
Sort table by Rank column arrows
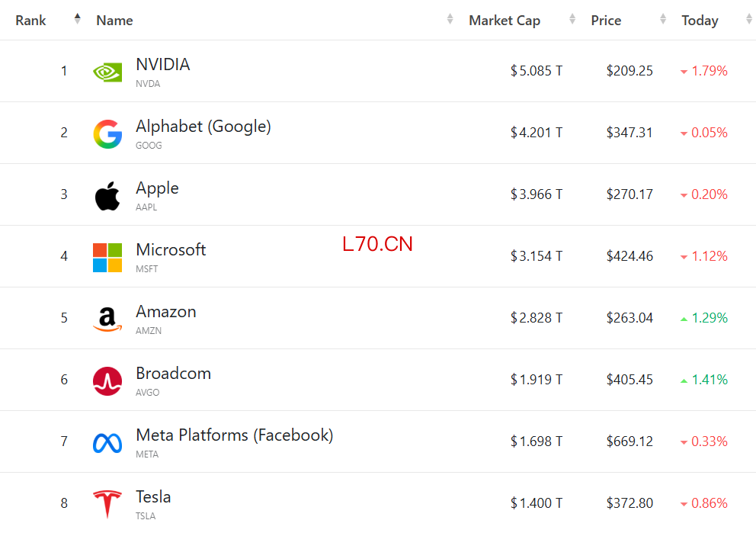click(77, 19)
